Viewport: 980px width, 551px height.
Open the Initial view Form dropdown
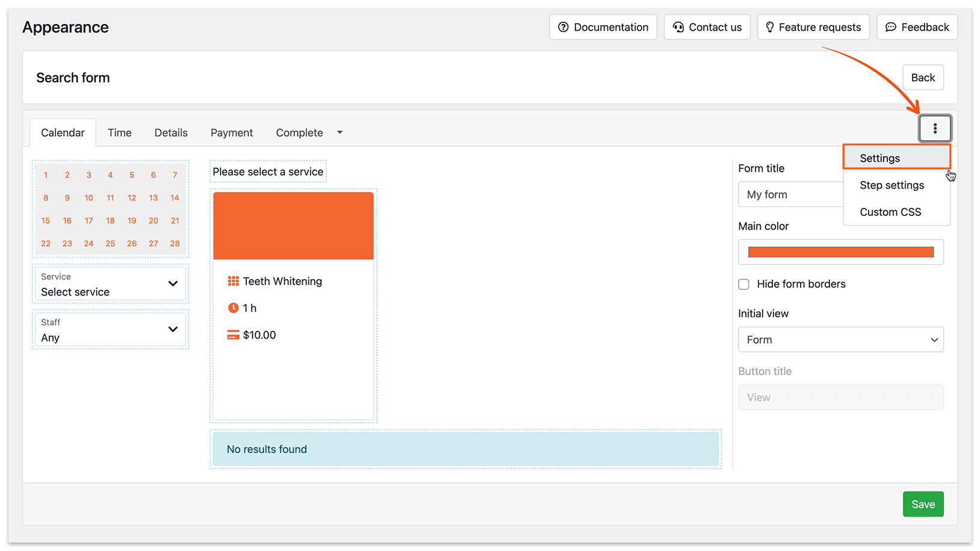[x=840, y=339]
